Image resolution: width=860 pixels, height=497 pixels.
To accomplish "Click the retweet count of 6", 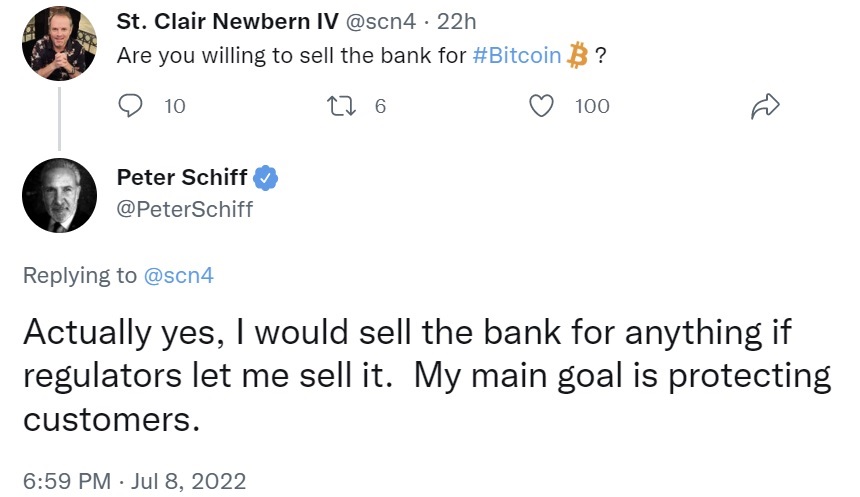I will [x=380, y=106].
